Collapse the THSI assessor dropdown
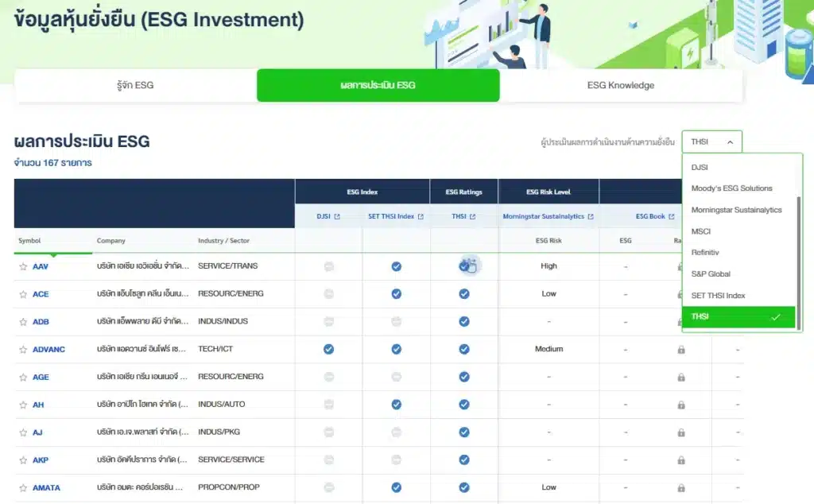Viewport: 814px width, 504px height. 711,142
